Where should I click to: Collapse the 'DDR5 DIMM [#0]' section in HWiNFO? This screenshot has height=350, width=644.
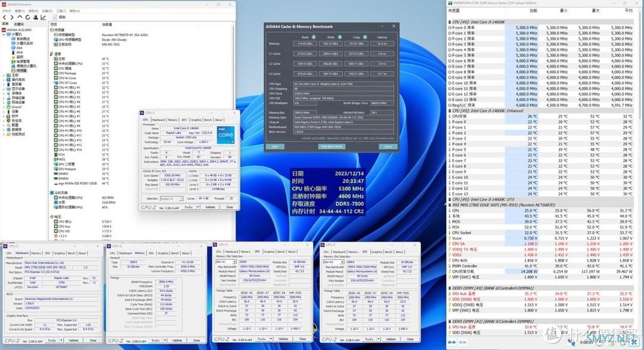point(450,289)
